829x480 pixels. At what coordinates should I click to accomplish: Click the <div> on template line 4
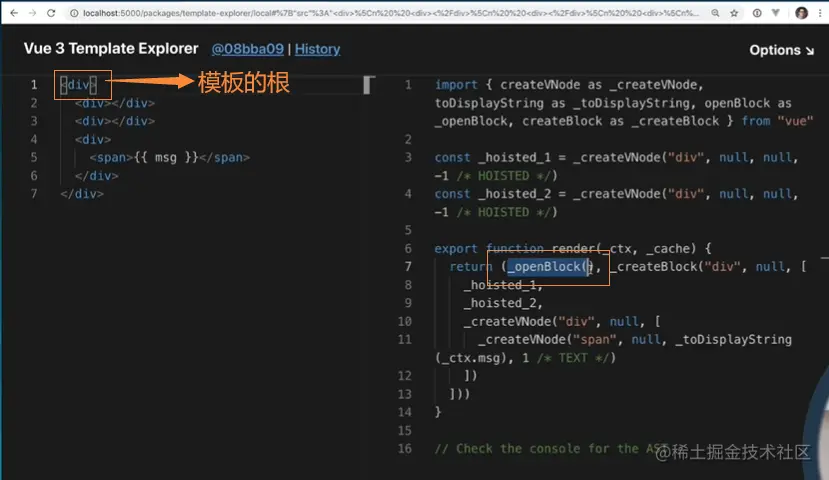point(93,140)
